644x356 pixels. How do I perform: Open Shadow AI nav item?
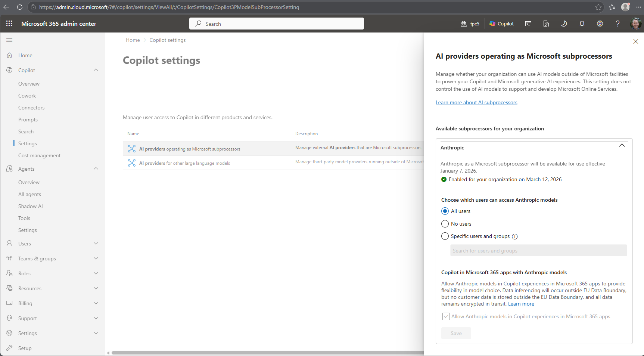(x=31, y=206)
